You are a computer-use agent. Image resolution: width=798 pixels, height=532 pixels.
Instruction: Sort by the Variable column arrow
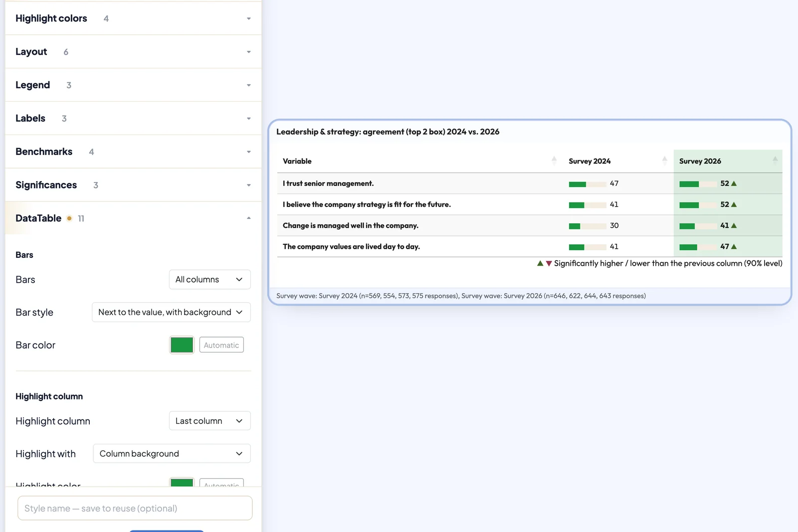point(554,161)
